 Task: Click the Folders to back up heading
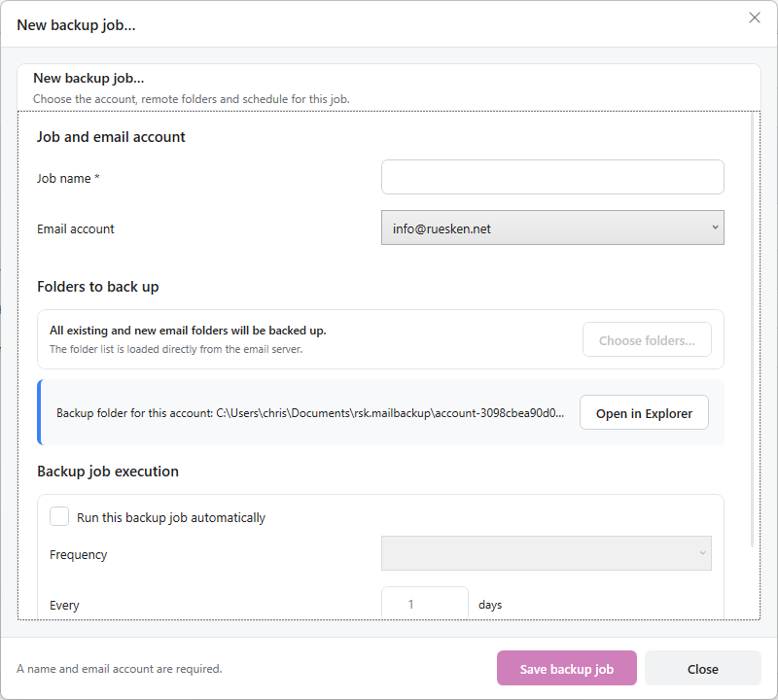click(x=98, y=287)
